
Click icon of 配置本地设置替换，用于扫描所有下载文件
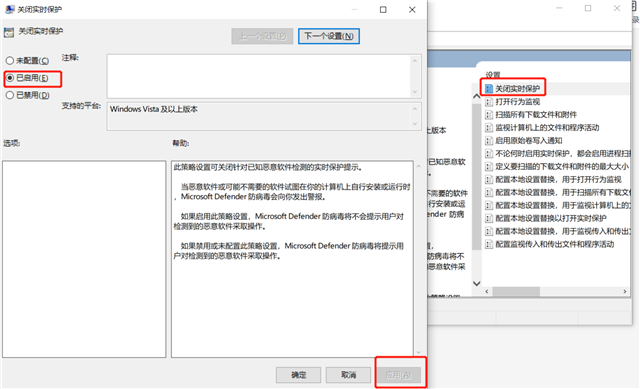(489, 192)
